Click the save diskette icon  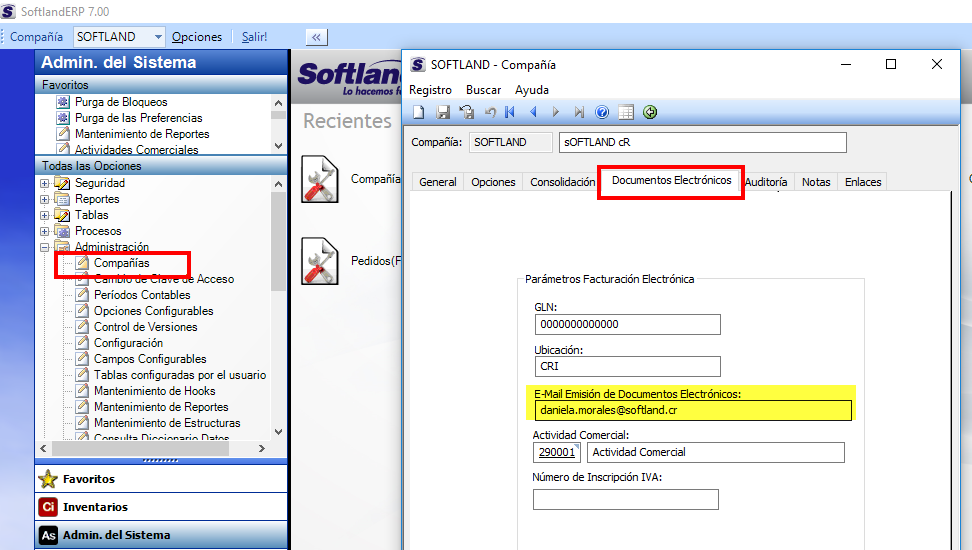tap(443, 112)
